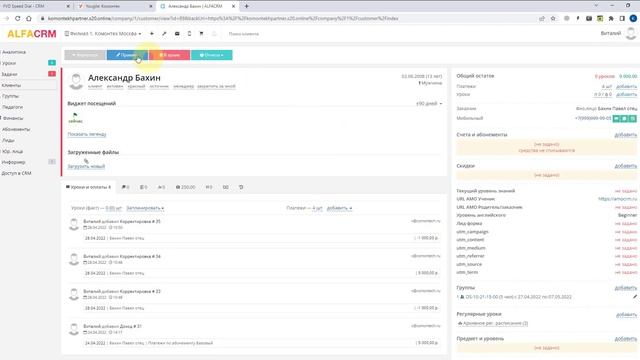Select the envelope messages tab
The height and width of the screenshot is (360, 640).
(x=226, y=187)
